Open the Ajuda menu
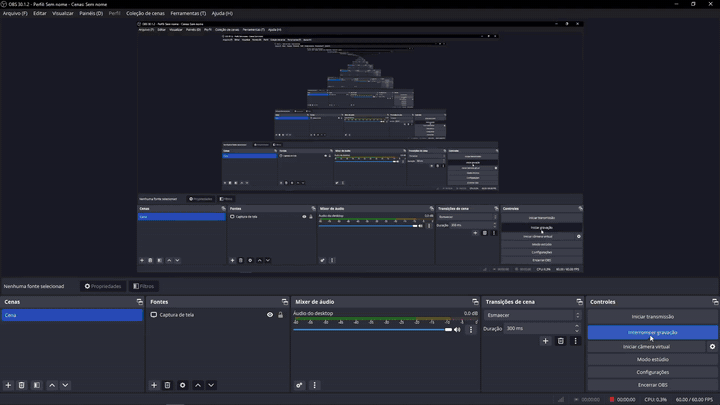720x405 pixels. [222, 13]
